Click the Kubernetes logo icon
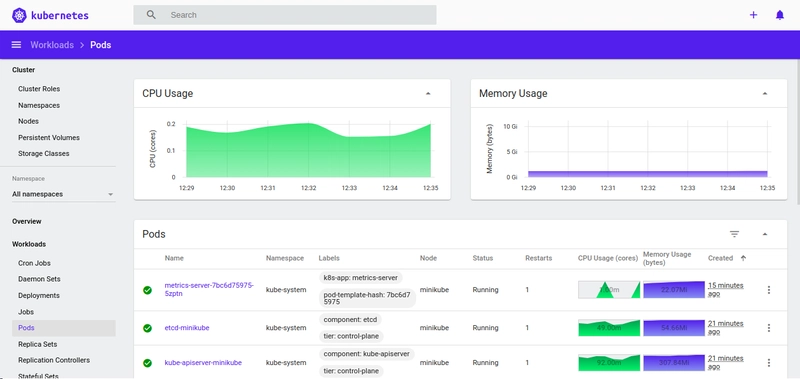The image size is (800, 379). (19, 15)
